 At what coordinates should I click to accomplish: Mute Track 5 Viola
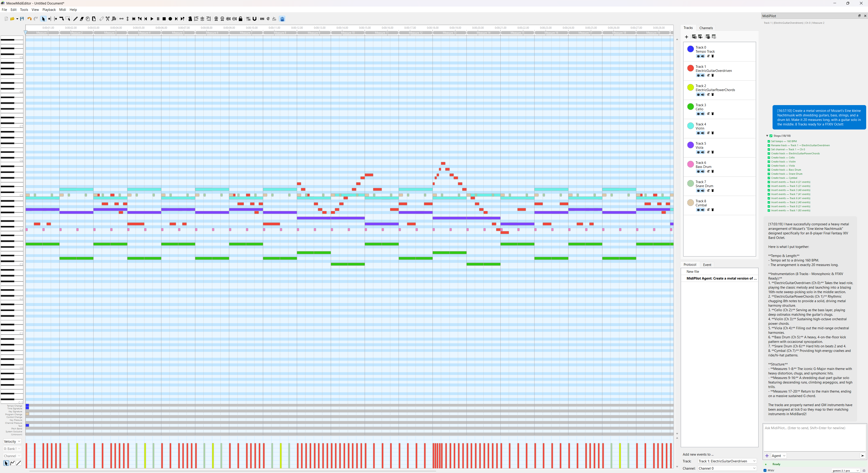[x=703, y=152]
